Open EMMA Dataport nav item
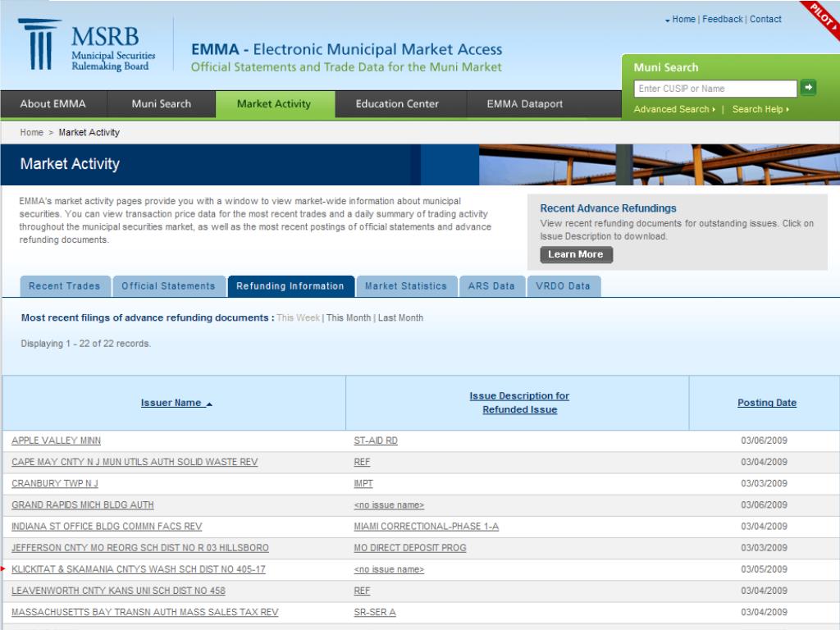Screen dimensions: 840x630 (x=524, y=104)
